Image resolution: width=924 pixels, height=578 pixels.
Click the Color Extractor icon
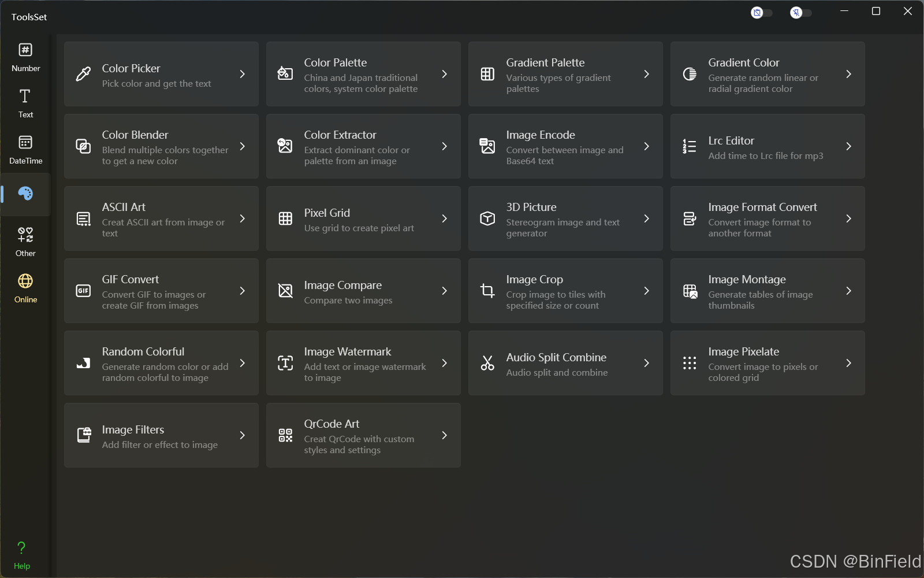pyautogui.click(x=285, y=146)
